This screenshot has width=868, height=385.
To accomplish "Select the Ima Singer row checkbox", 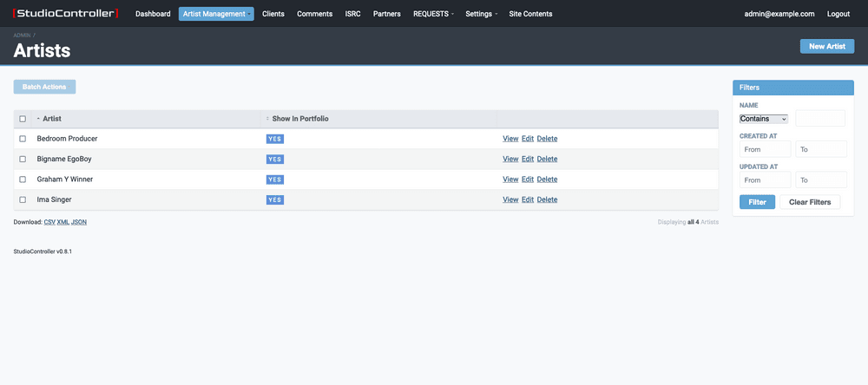I will [x=23, y=199].
